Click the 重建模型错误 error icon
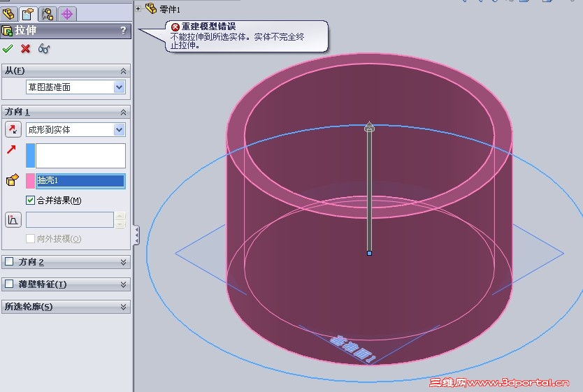 pyautogui.click(x=175, y=27)
